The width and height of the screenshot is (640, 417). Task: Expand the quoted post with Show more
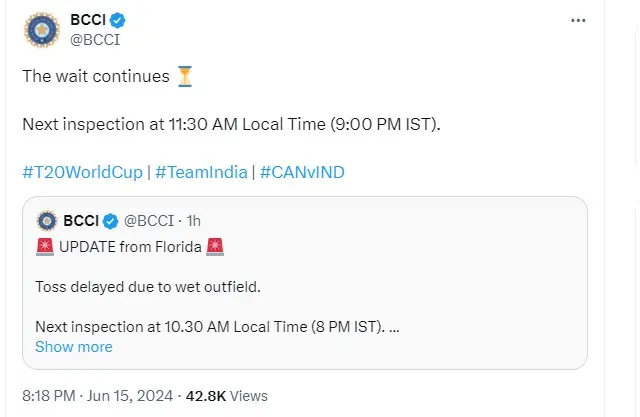73,347
